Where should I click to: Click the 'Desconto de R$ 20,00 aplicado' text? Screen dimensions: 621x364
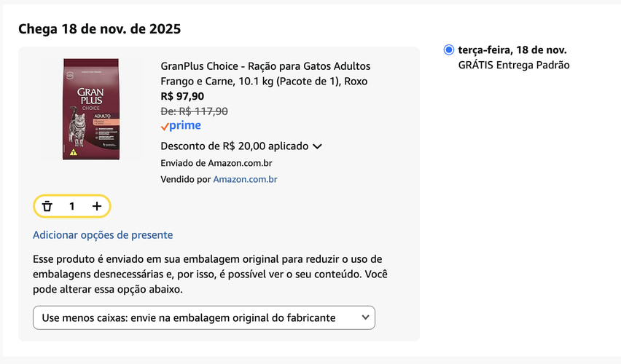pos(234,146)
